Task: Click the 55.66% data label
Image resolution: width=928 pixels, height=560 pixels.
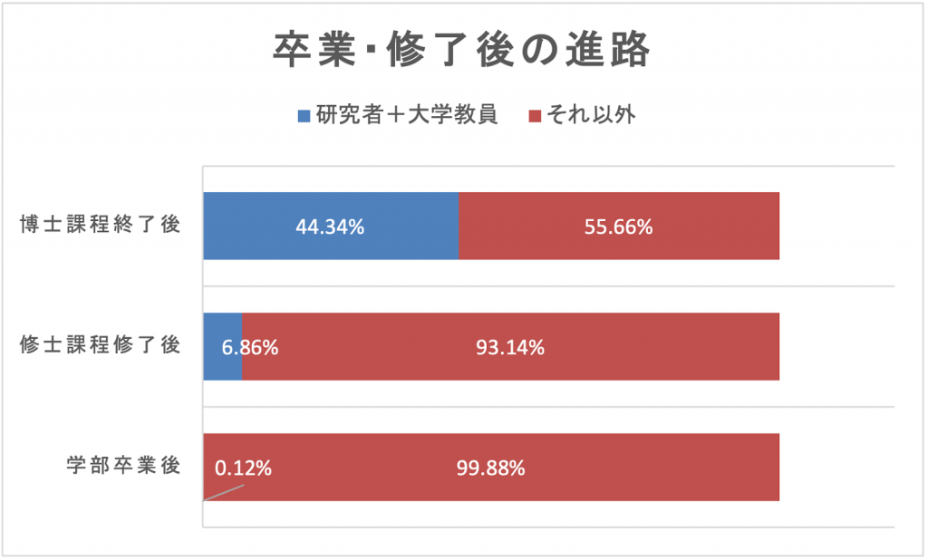Action: [618, 227]
